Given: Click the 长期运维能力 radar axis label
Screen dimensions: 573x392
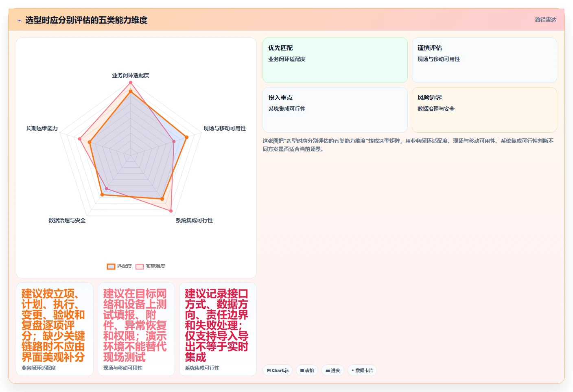Looking at the screenshot, I should click(x=42, y=128).
